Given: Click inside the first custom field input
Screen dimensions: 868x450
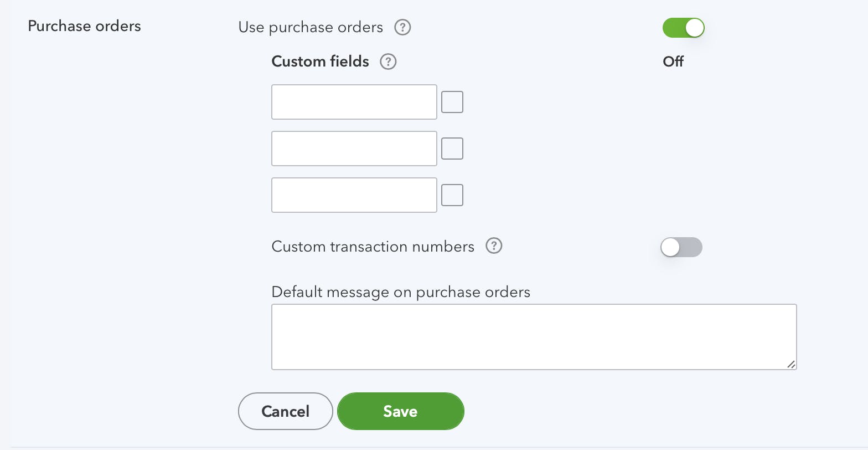Looking at the screenshot, I should (x=354, y=102).
